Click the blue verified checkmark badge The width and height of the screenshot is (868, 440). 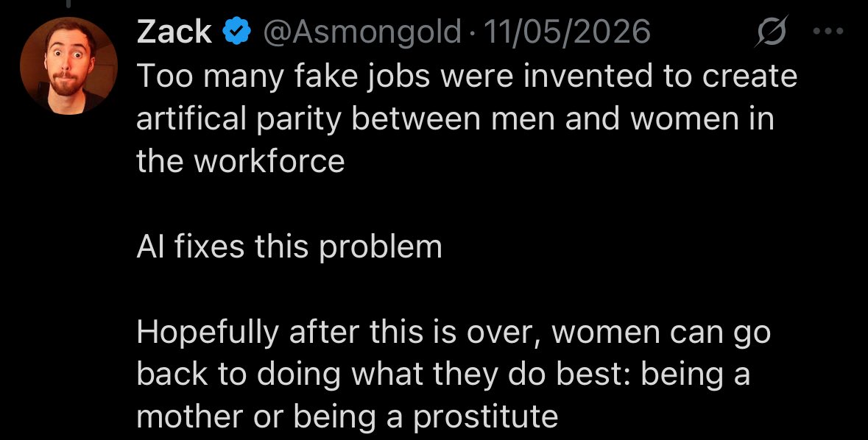pyautogui.click(x=236, y=32)
